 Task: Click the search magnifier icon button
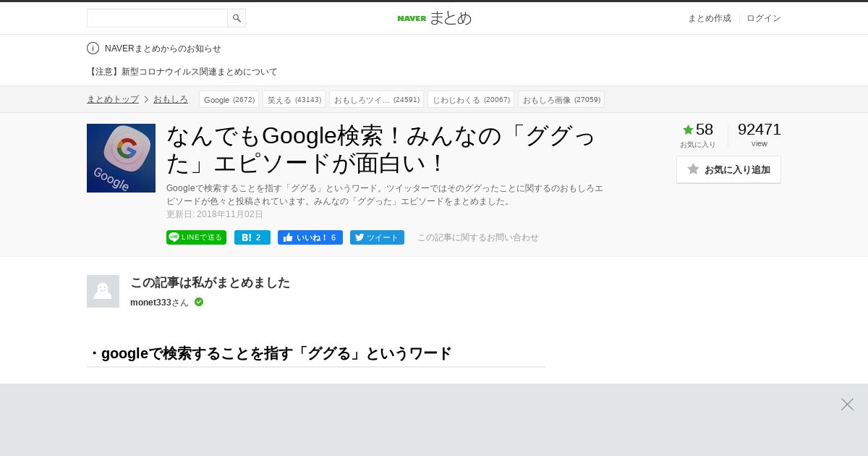click(x=237, y=18)
